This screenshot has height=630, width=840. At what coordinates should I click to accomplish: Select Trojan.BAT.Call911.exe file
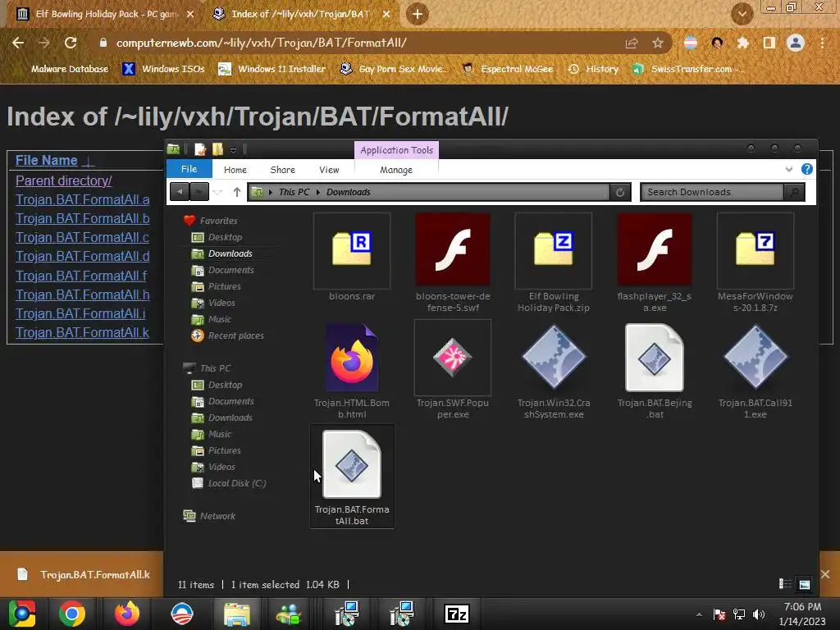[755, 370]
